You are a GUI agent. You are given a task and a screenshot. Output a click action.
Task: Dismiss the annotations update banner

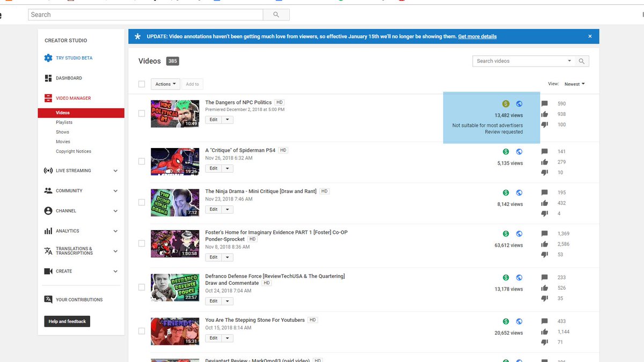pos(590,36)
